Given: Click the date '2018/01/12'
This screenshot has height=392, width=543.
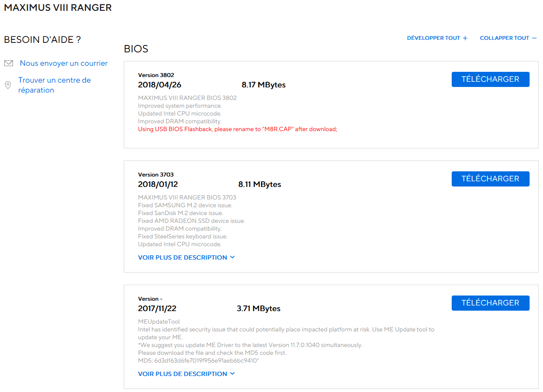Looking at the screenshot, I should coord(158,184).
